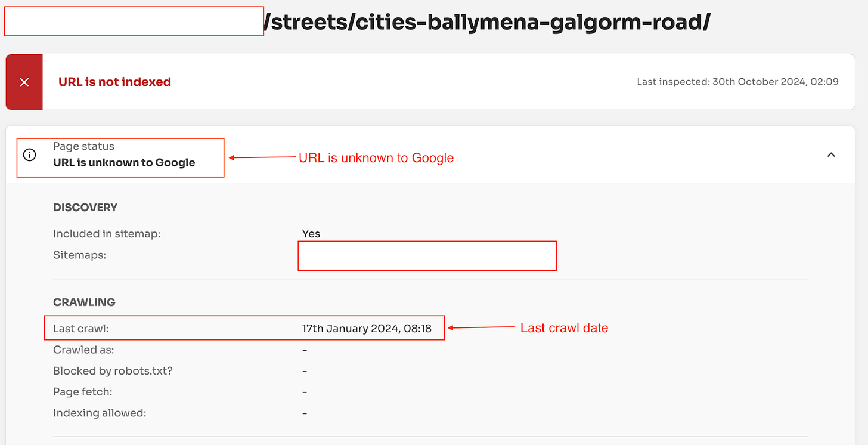Click the red X not-indexed status icon
868x445 pixels.
[24, 82]
